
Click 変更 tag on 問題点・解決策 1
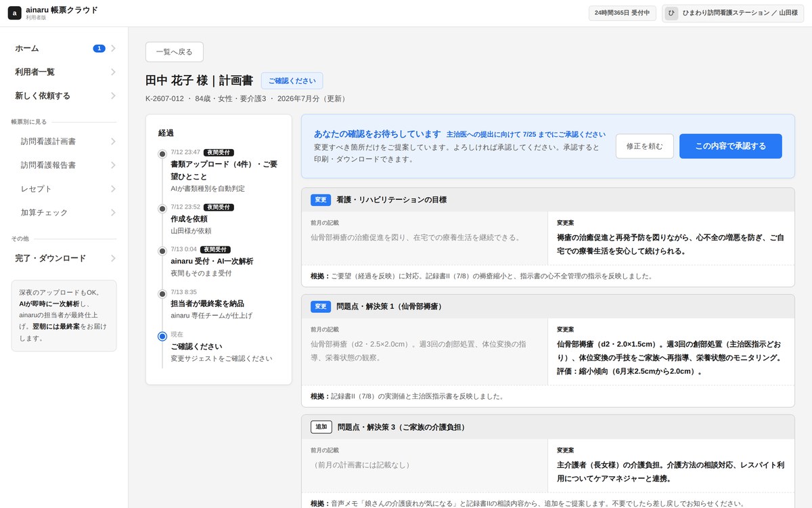click(321, 306)
